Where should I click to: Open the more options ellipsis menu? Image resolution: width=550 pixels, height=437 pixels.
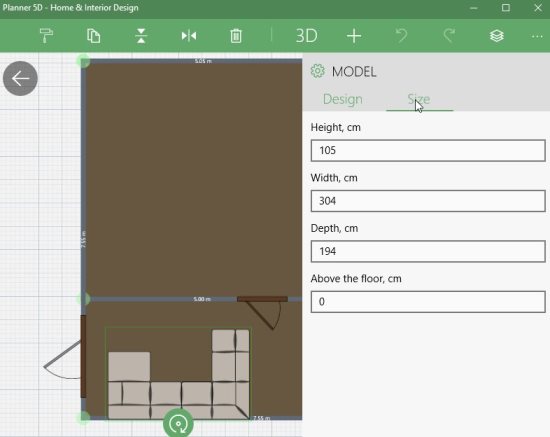coord(537,36)
